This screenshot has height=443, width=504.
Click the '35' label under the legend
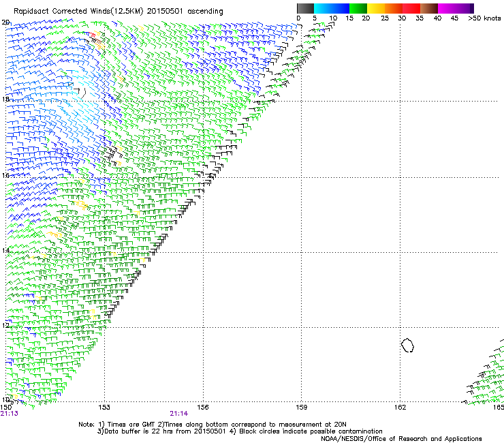point(420,18)
